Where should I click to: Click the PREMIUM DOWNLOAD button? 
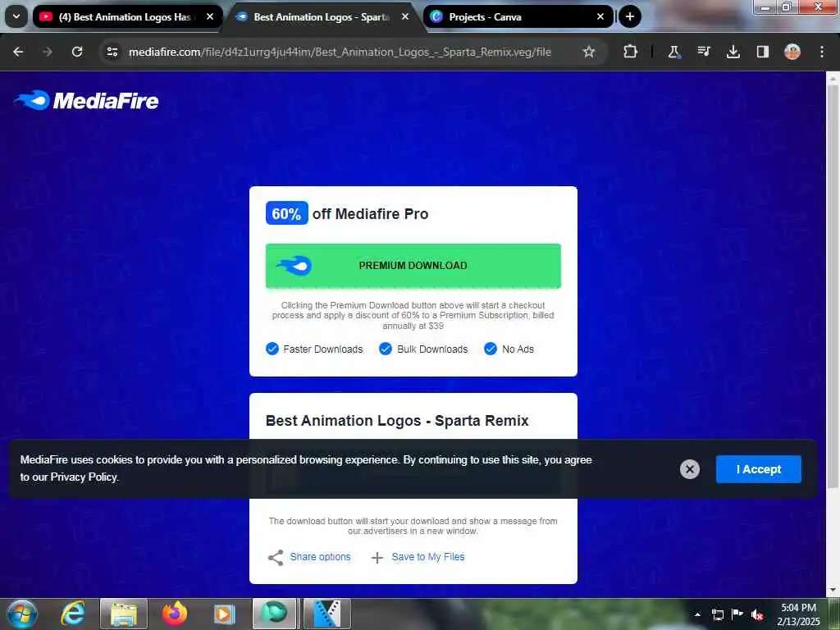(x=413, y=266)
